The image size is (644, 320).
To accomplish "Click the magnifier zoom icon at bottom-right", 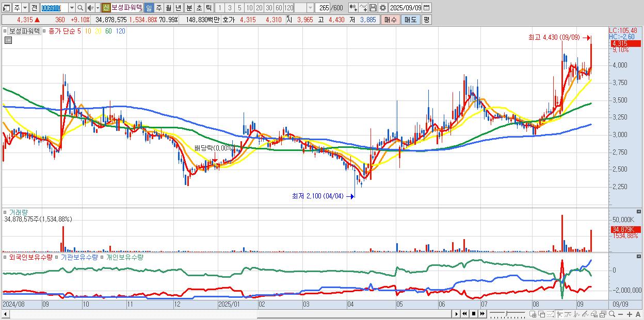I will tap(612, 314).
